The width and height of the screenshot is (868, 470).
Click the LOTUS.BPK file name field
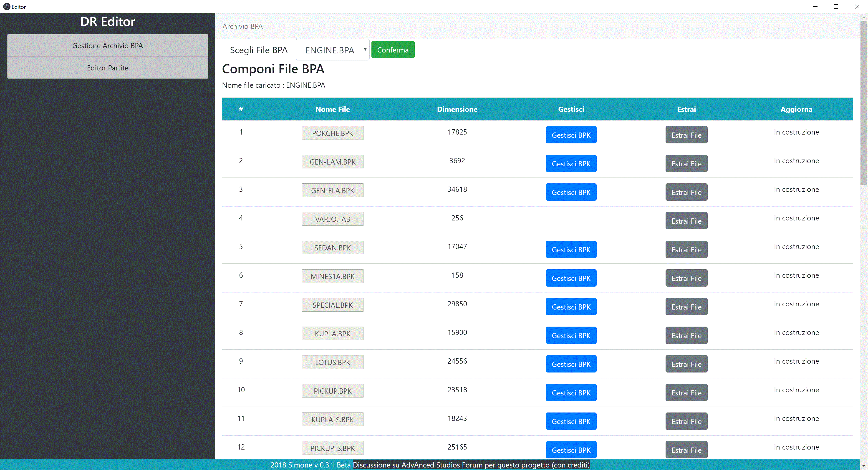click(332, 362)
